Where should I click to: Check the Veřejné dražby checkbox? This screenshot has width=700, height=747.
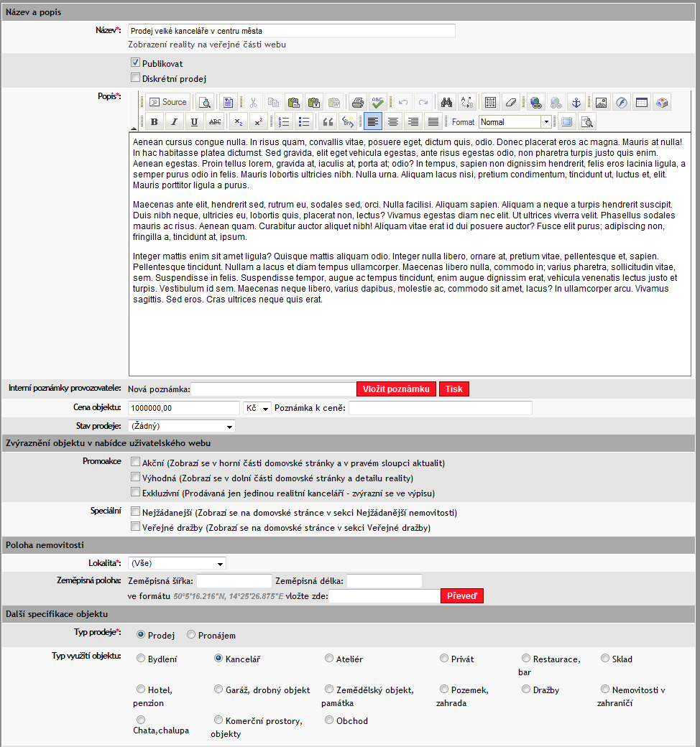click(x=135, y=527)
